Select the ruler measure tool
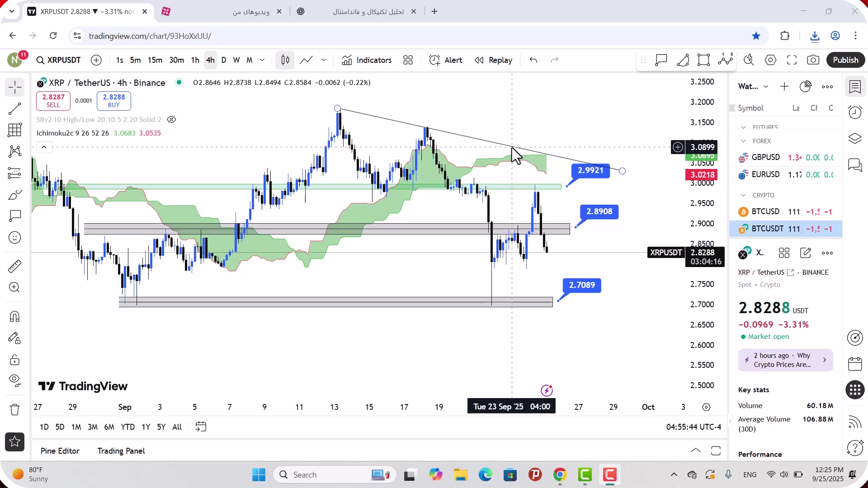This screenshot has height=488, width=868. (14, 266)
